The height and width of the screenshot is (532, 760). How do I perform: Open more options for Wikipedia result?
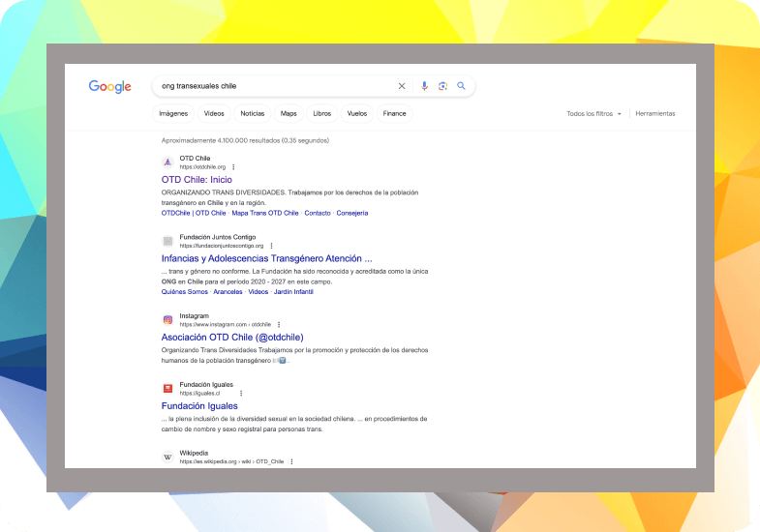click(291, 461)
